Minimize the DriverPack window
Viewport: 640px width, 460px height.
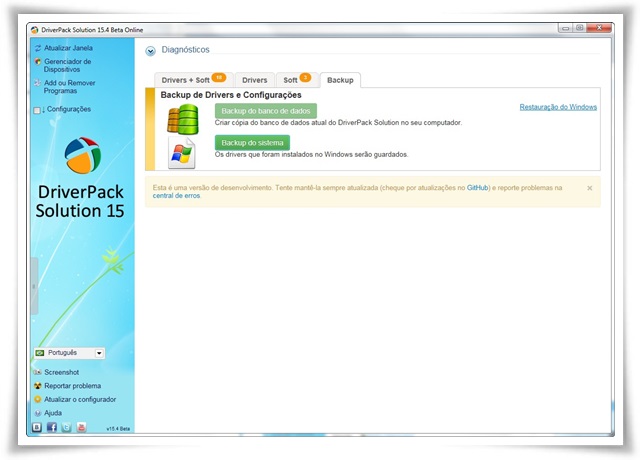tap(565, 28)
